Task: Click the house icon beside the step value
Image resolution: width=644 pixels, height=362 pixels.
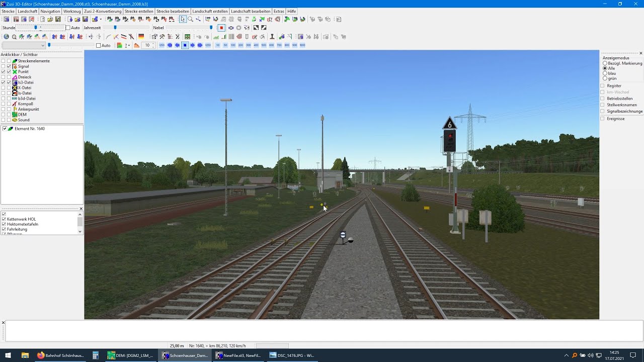Action: point(136,45)
